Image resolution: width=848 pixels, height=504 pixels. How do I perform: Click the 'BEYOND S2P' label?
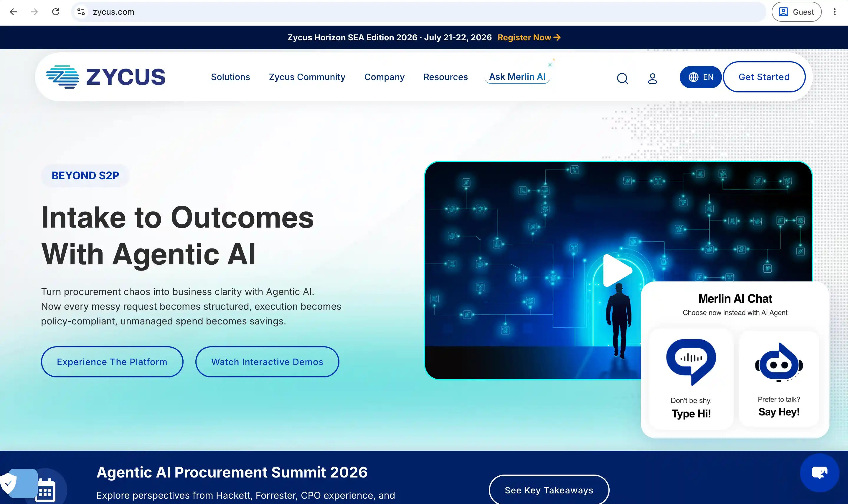pos(85,175)
